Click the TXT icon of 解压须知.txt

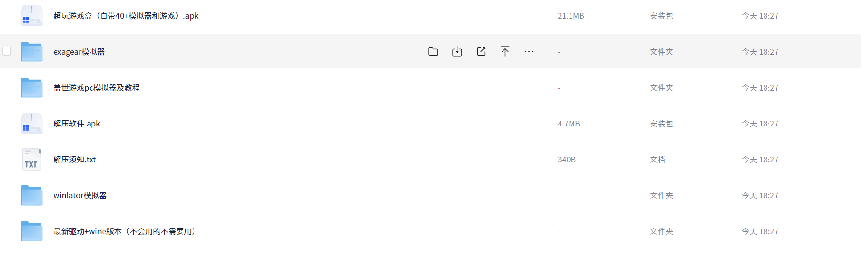coord(32,160)
